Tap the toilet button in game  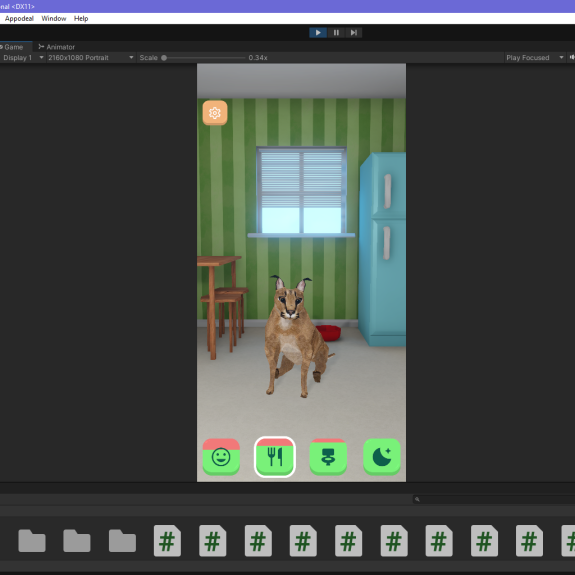(328, 457)
